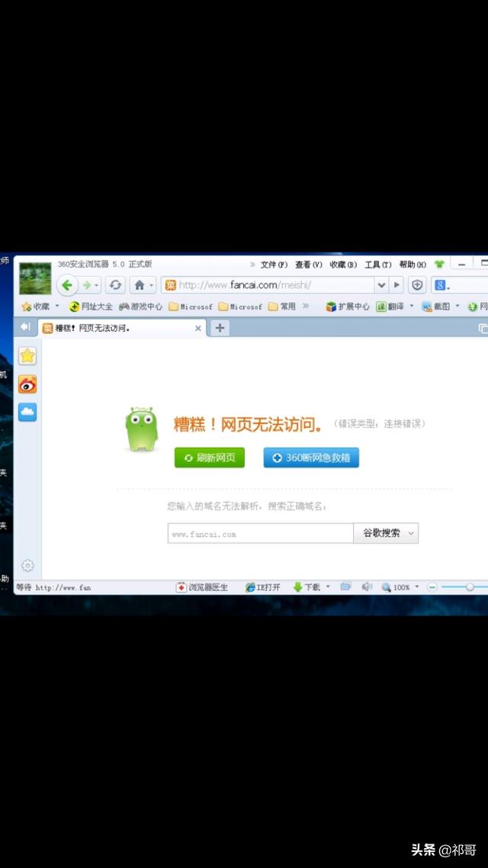Open the first Microsof bookmark folder
The width and height of the screenshot is (488, 868).
[191, 306]
